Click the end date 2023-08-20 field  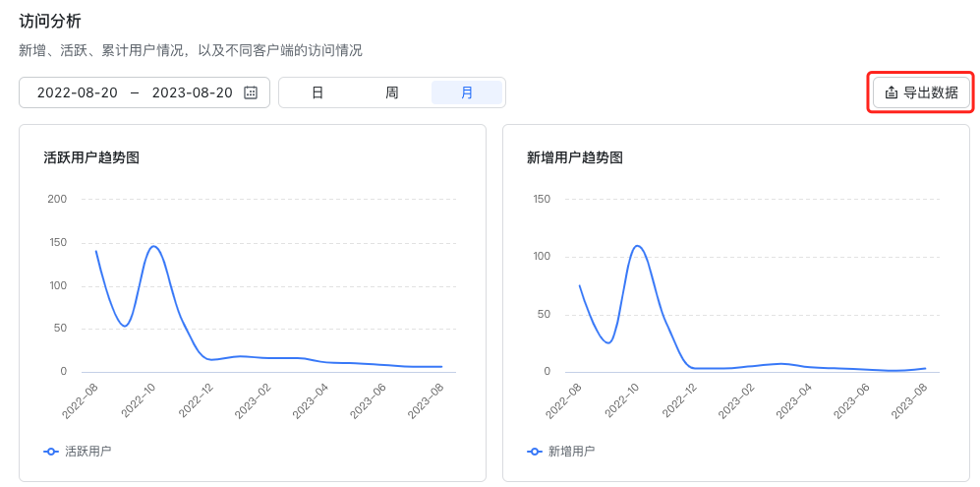pyautogui.click(x=193, y=92)
